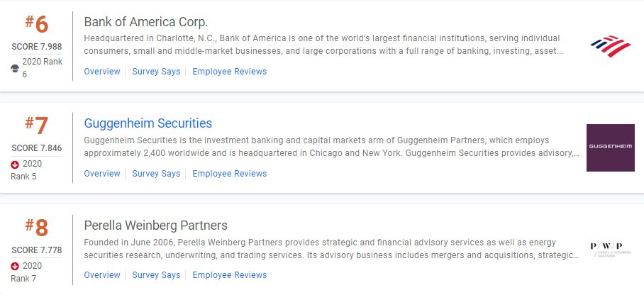Click the Bank of America flag logo
The image size is (644, 295).
coord(611,46)
